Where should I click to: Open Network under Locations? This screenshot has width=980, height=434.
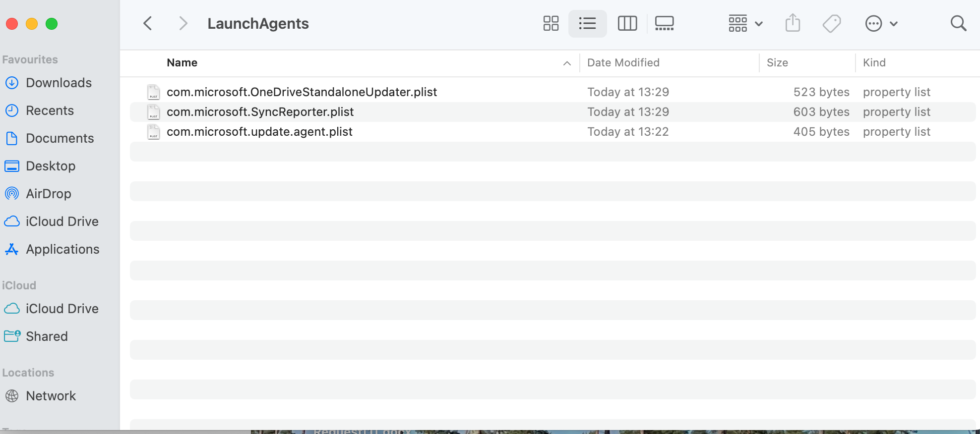51,396
